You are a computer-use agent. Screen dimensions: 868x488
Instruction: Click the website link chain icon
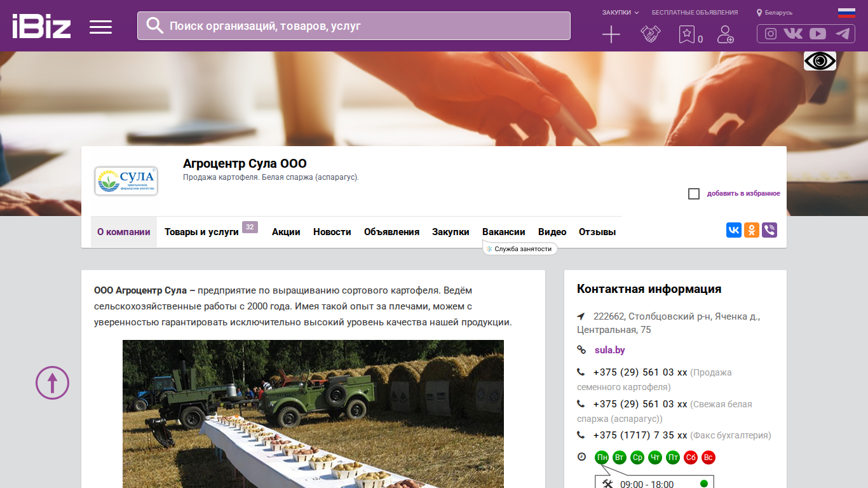[x=581, y=350]
